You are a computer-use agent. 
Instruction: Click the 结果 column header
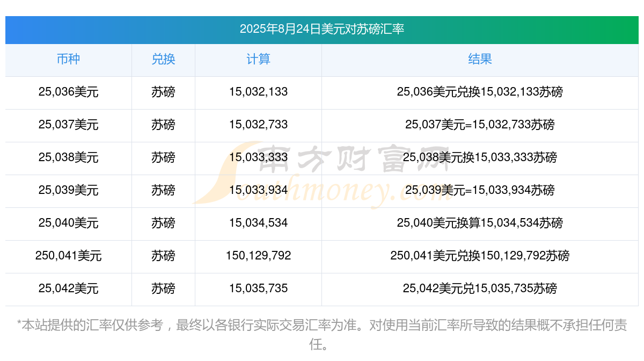click(480, 59)
